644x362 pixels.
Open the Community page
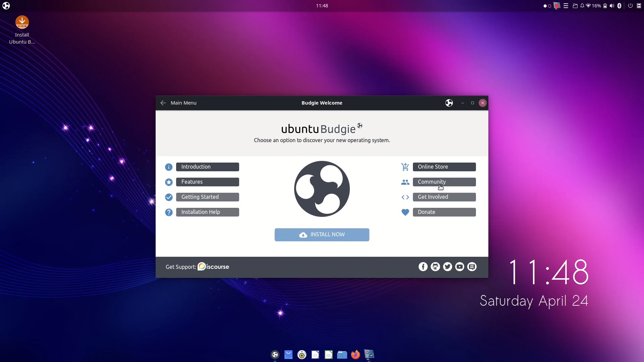[x=444, y=182]
